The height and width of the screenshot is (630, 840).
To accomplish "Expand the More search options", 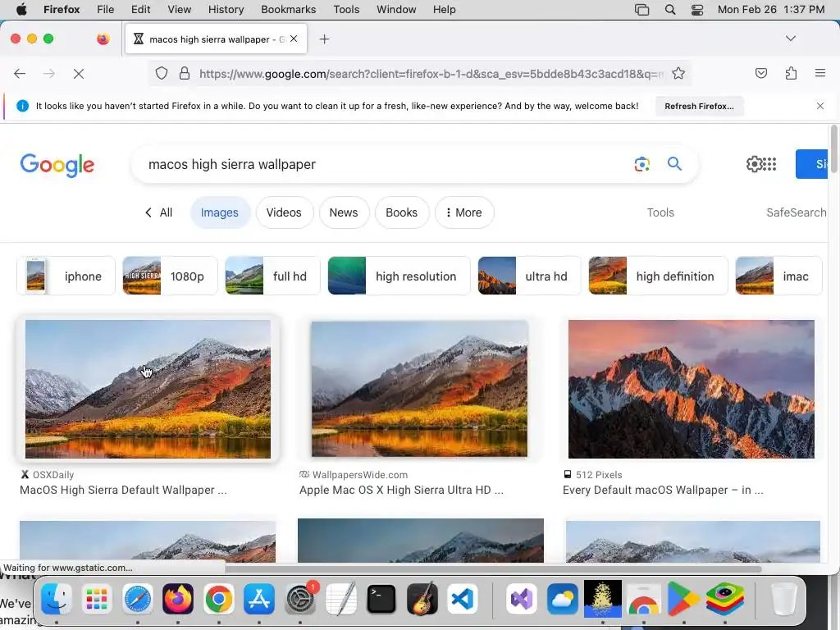I will [x=464, y=212].
